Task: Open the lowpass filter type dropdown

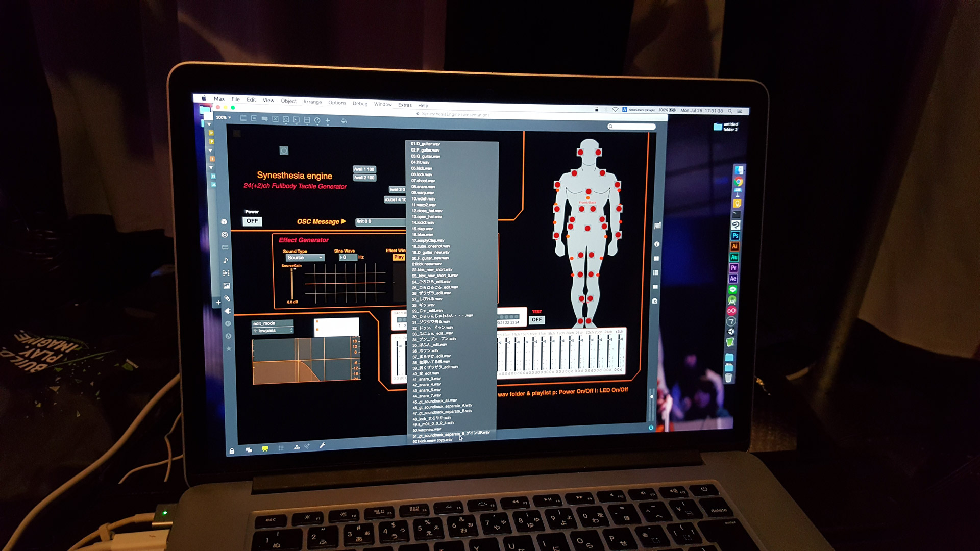Action: point(273,331)
